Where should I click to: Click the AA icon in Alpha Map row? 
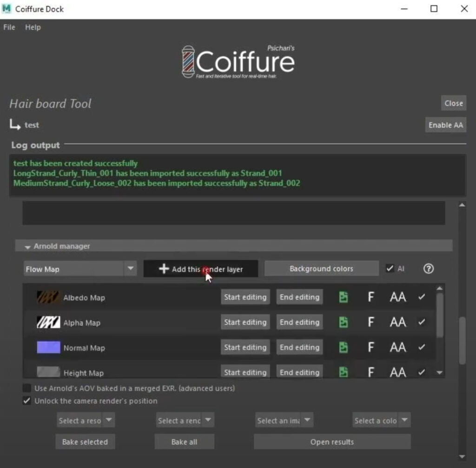(x=398, y=323)
